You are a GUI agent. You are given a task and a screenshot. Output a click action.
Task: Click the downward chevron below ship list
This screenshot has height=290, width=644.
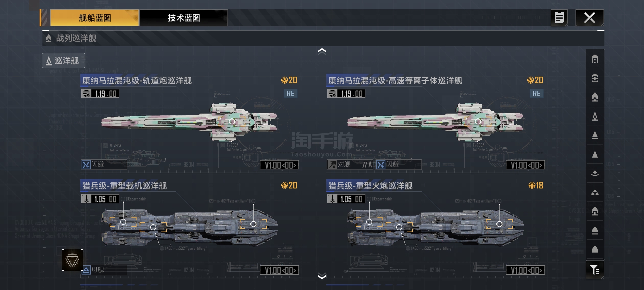[322, 276]
